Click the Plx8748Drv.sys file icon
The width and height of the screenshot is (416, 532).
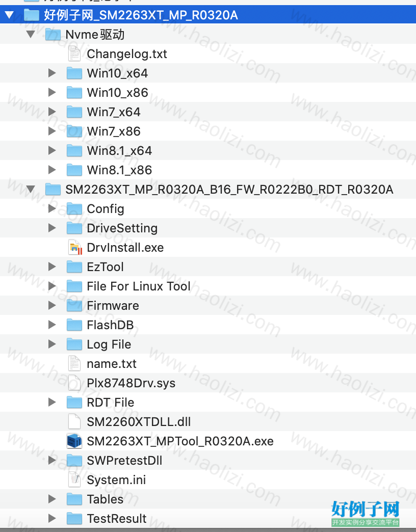[74, 383]
